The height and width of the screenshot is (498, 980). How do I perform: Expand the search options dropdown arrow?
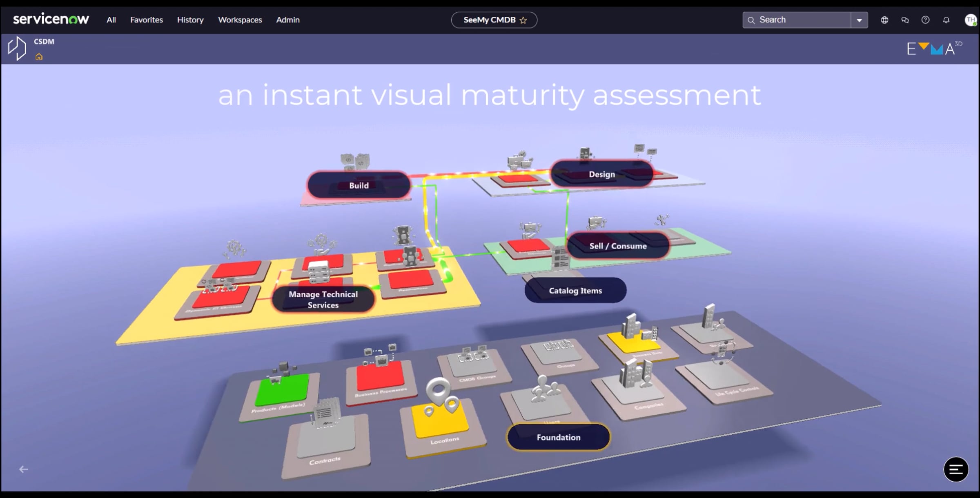pos(859,20)
